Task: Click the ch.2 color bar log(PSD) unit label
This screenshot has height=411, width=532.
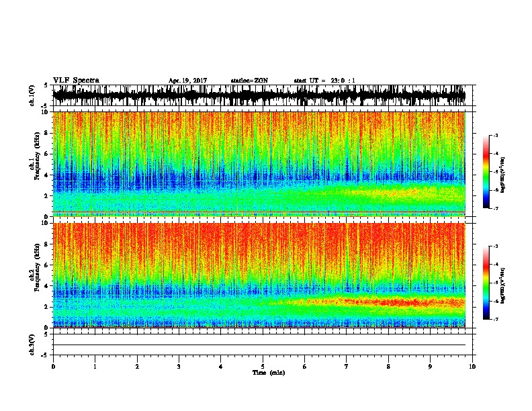Action: point(503,285)
